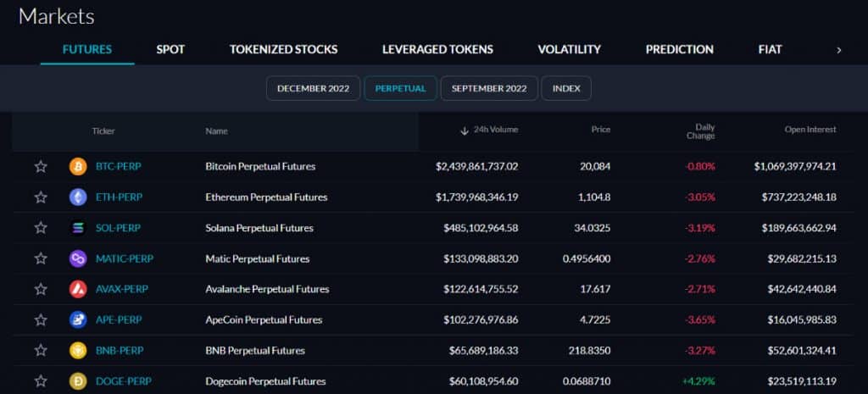Sort by 24h Volume arrow
The image size is (868, 394).
pyautogui.click(x=465, y=130)
